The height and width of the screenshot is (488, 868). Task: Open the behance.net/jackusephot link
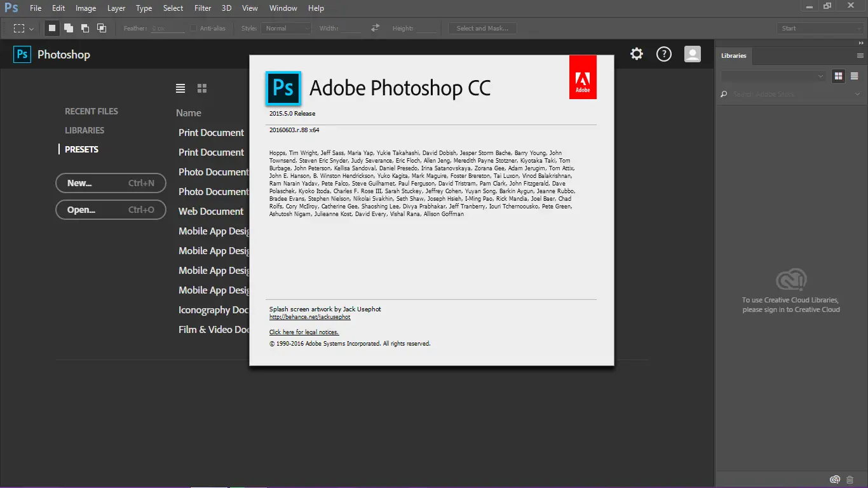pyautogui.click(x=310, y=316)
